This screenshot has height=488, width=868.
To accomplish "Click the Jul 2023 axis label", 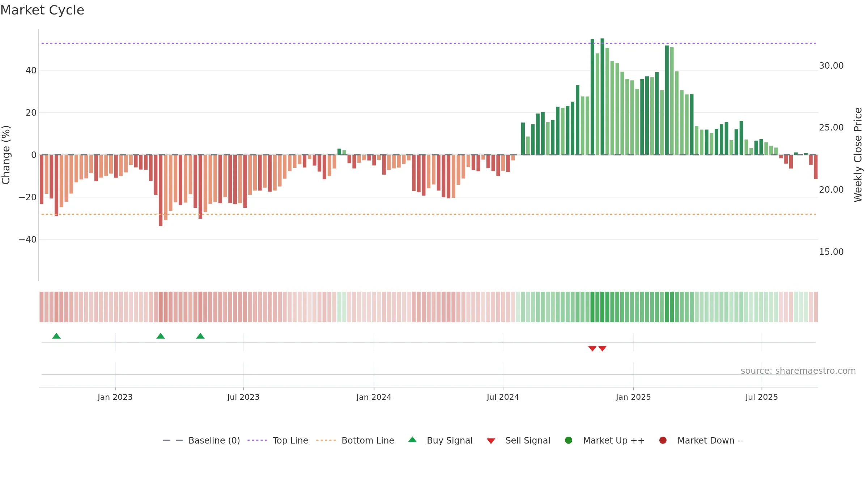I will [x=243, y=397].
